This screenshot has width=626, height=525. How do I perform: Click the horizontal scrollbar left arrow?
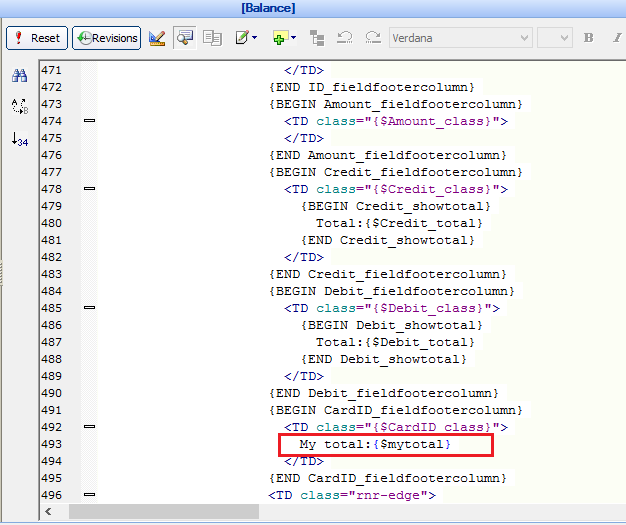click(x=48, y=511)
